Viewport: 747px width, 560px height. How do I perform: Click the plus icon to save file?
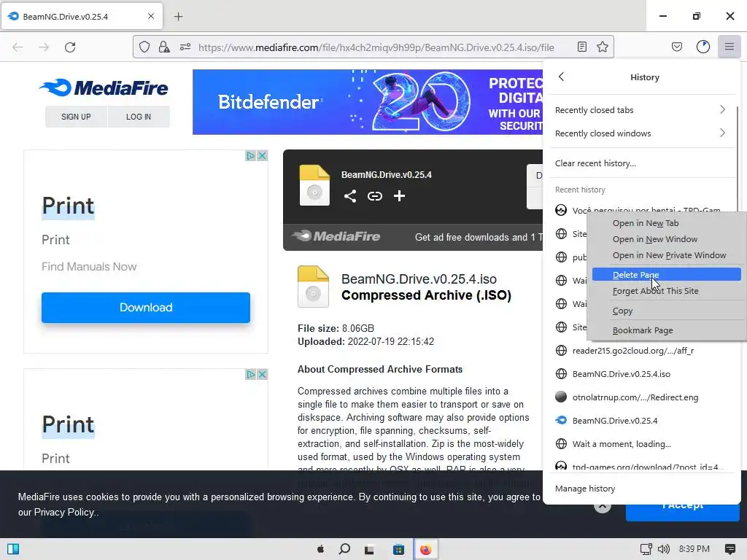tap(399, 195)
